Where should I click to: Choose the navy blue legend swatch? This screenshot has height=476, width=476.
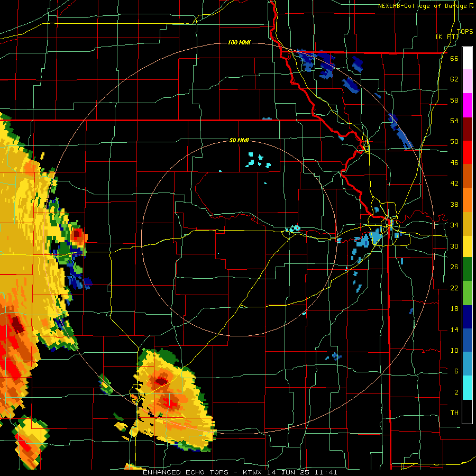click(x=467, y=317)
